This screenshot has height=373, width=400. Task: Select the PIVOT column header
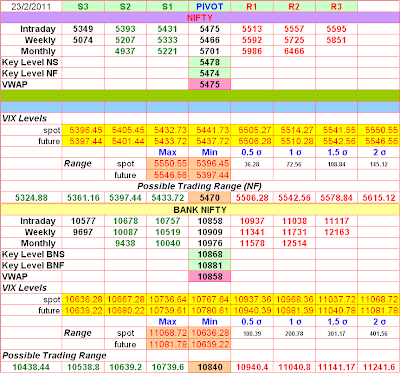click(210, 6)
